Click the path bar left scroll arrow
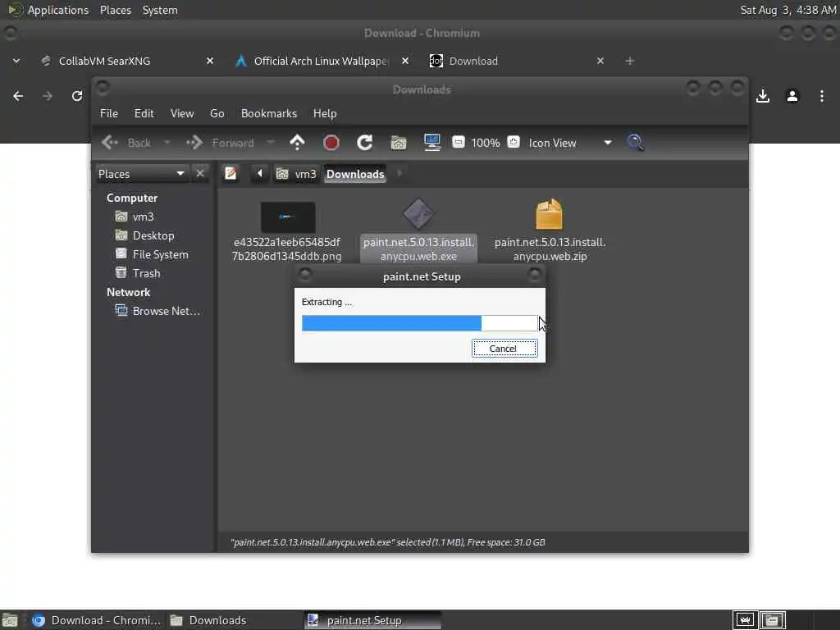The image size is (840, 630). click(x=260, y=174)
